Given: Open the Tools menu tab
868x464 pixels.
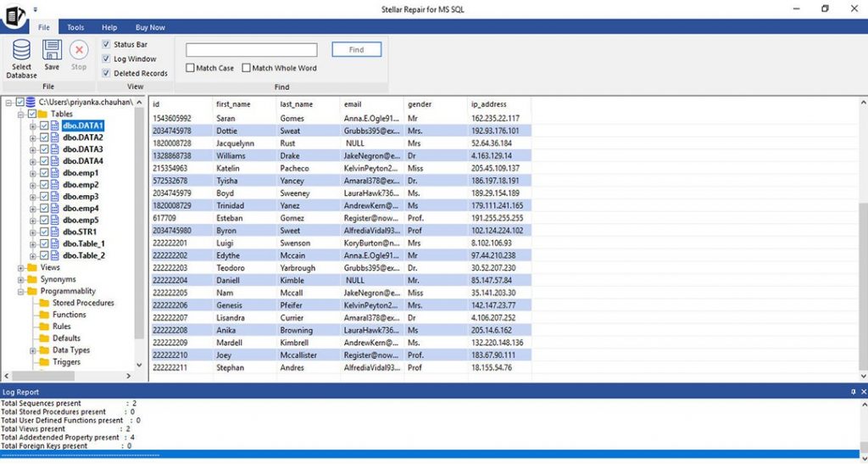Looking at the screenshot, I should tap(75, 27).
